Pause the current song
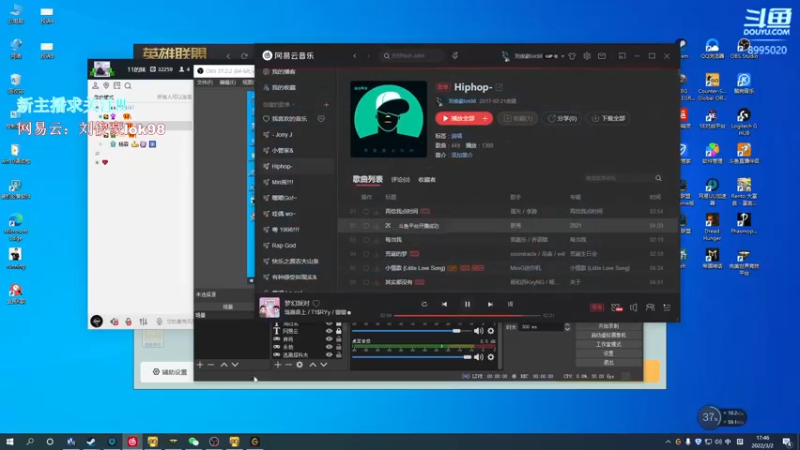 pos(467,304)
